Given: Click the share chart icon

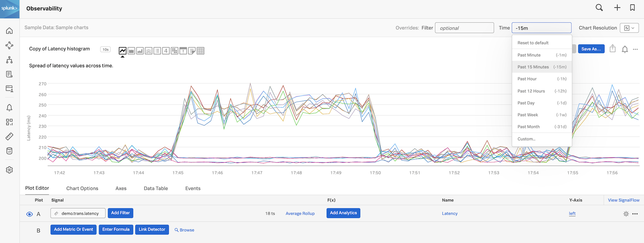Looking at the screenshot, I should click(x=612, y=49).
